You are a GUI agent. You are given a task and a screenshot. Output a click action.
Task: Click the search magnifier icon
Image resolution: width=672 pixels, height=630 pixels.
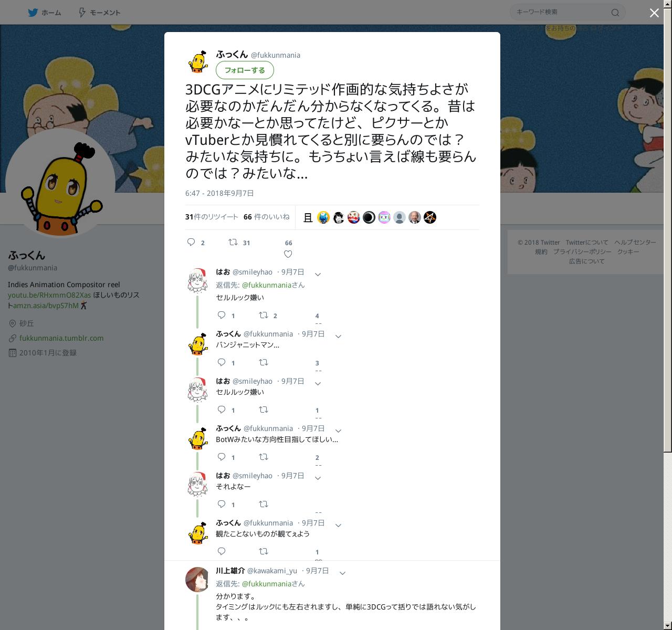615,13
